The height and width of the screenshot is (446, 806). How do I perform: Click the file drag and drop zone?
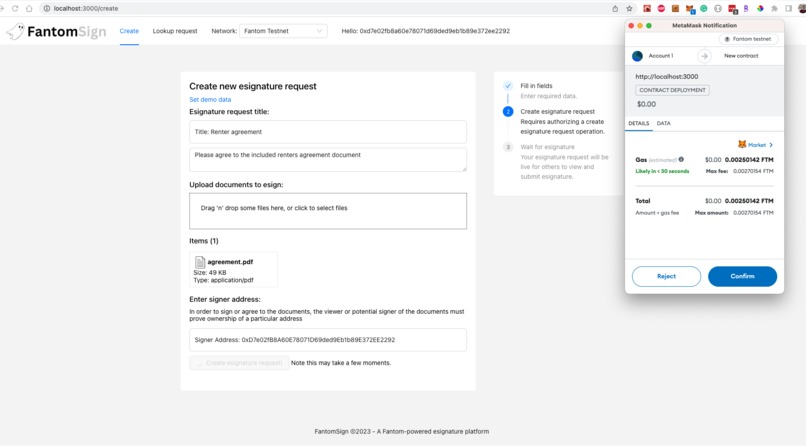[328, 211]
